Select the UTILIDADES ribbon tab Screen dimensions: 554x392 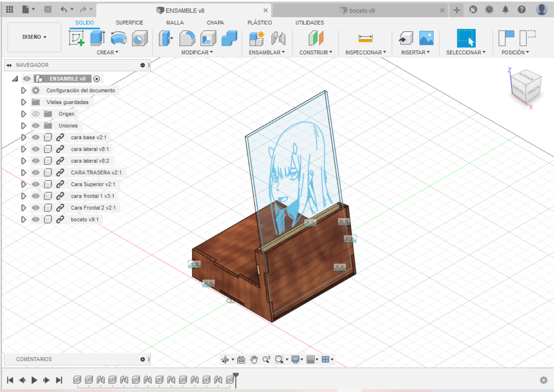tap(310, 23)
